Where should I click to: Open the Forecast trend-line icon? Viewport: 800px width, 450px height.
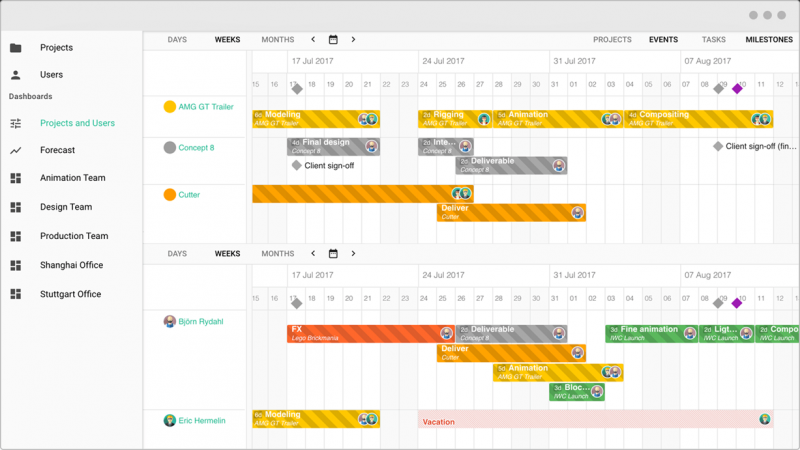(16, 151)
